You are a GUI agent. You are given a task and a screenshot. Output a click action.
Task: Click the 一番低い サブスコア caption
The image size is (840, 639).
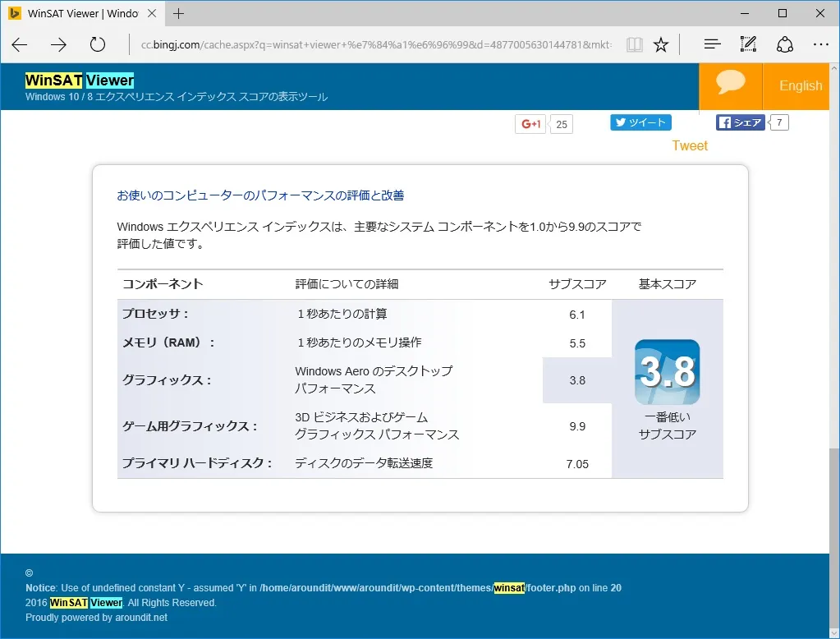667,425
